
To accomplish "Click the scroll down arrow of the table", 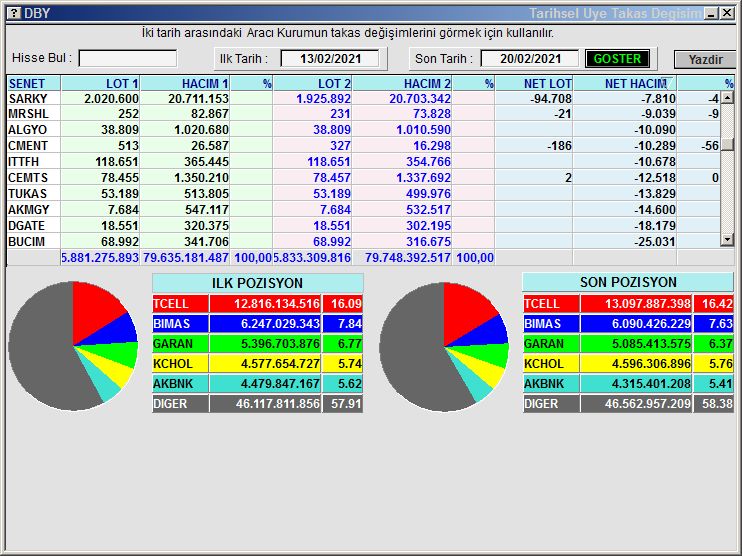I will tap(727, 241).
